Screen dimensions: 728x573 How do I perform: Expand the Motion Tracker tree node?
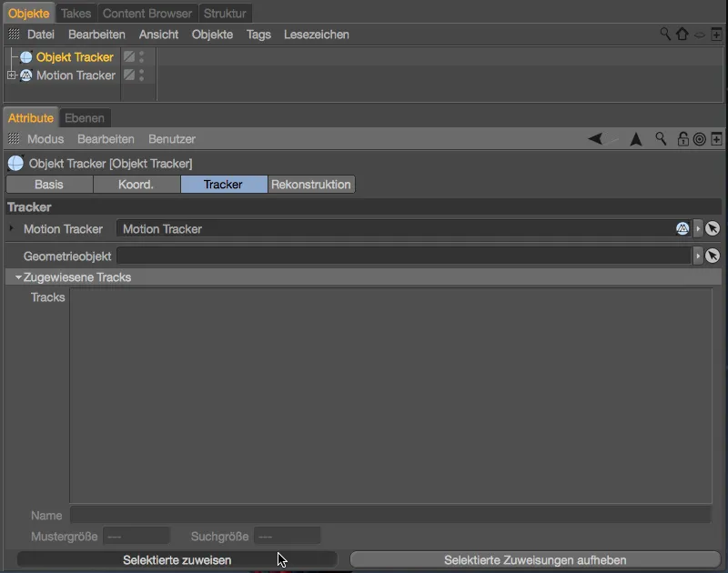point(12,75)
